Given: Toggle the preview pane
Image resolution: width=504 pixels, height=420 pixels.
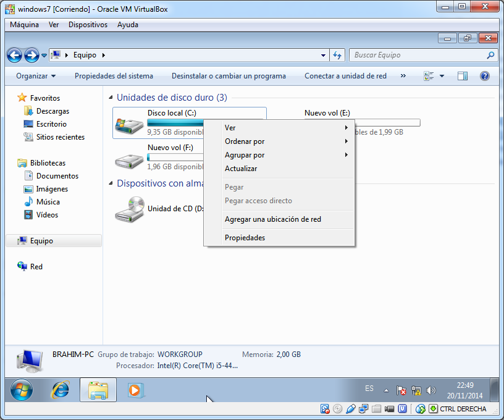Looking at the screenshot, I should point(463,76).
